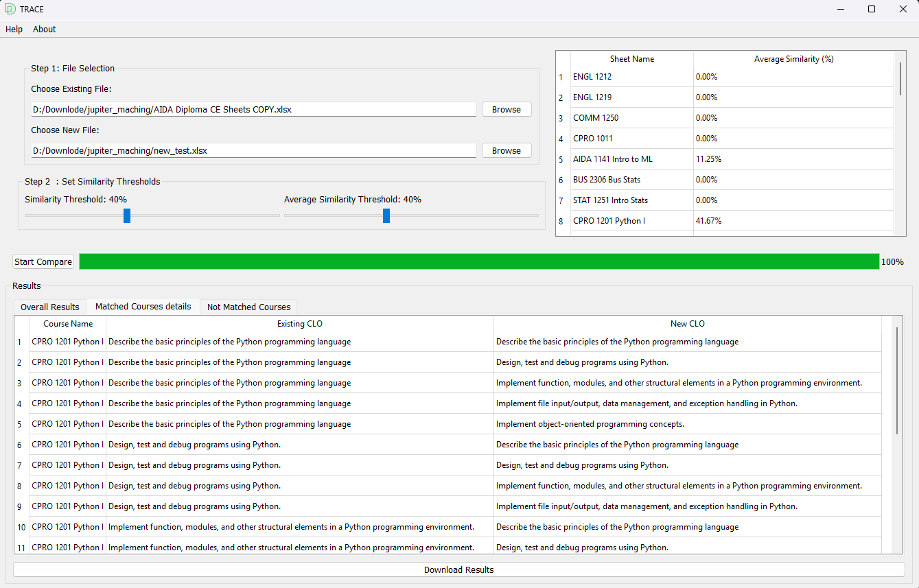
Task: Select row 2 New CLO 'Design, test and debug' cell
Action: [x=688, y=362]
